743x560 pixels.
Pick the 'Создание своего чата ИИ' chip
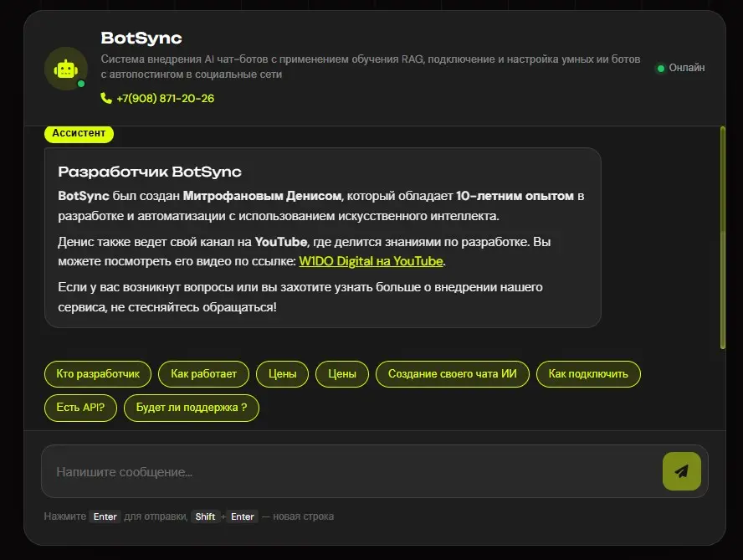pos(453,374)
